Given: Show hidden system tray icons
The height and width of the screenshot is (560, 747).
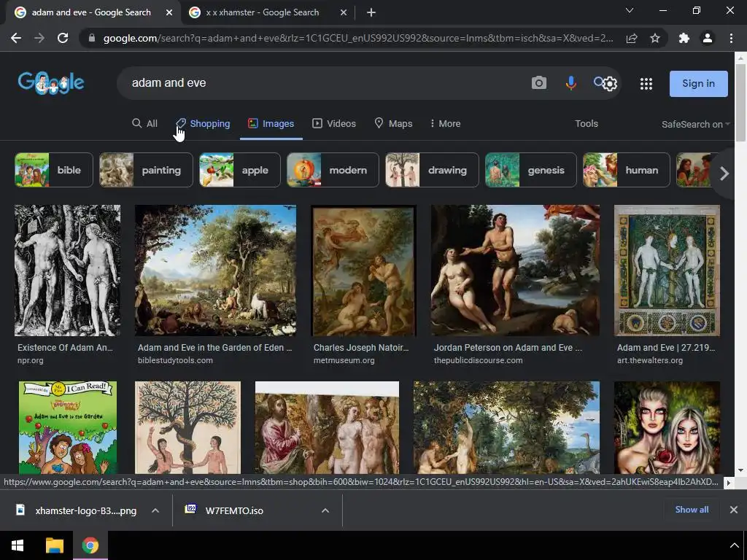Looking at the screenshot, I should click(734, 545).
